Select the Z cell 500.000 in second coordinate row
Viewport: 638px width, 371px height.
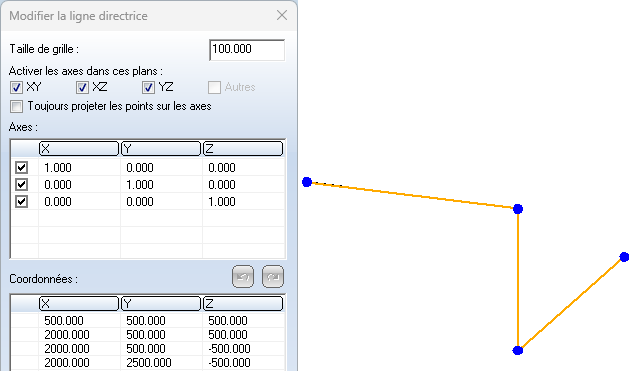243,334
